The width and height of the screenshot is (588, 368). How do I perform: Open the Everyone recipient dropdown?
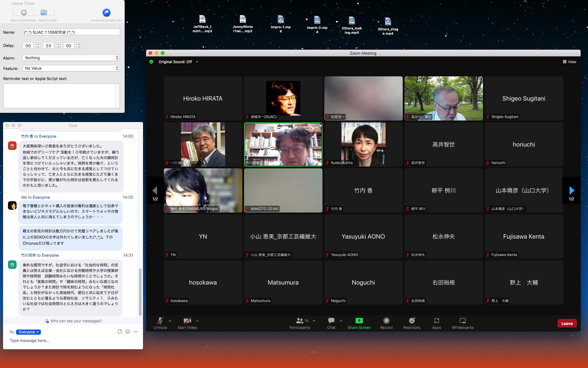tap(28, 332)
